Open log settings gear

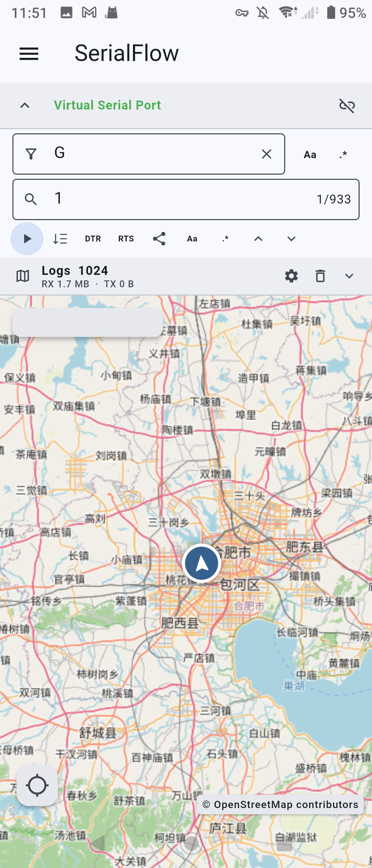(291, 276)
